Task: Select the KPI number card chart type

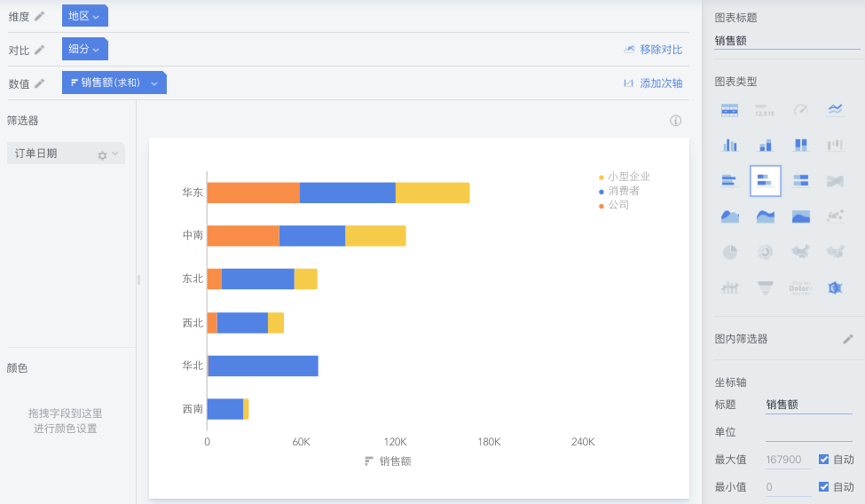Action: coord(765,110)
